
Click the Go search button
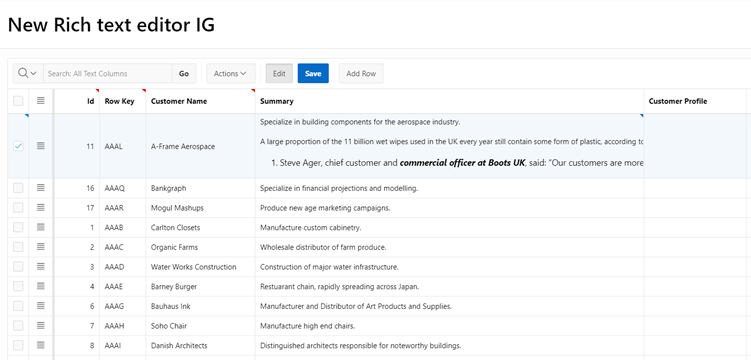184,73
